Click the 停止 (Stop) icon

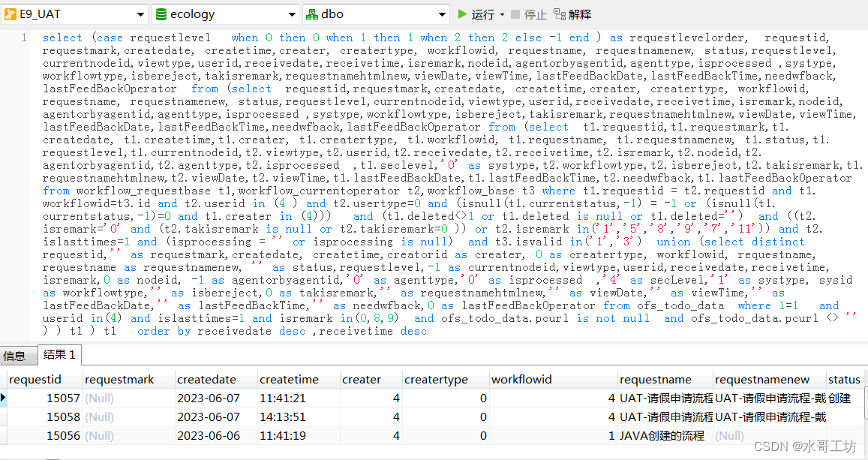[515, 13]
